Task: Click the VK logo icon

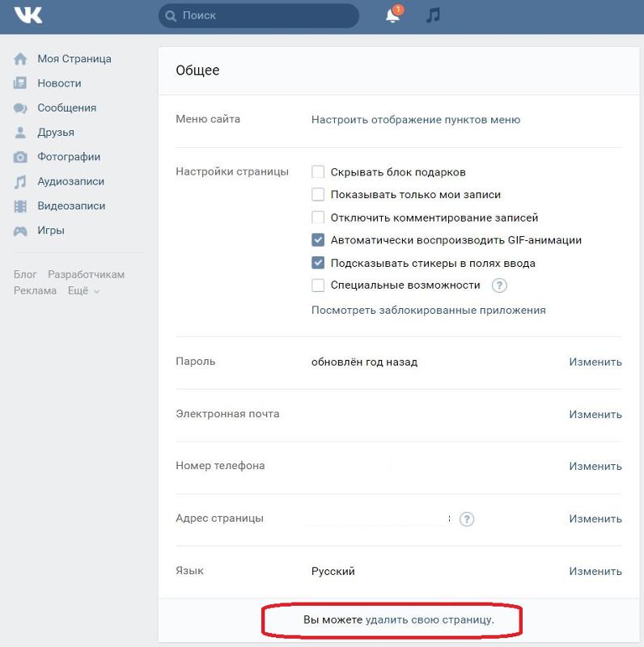Action: [28, 15]
